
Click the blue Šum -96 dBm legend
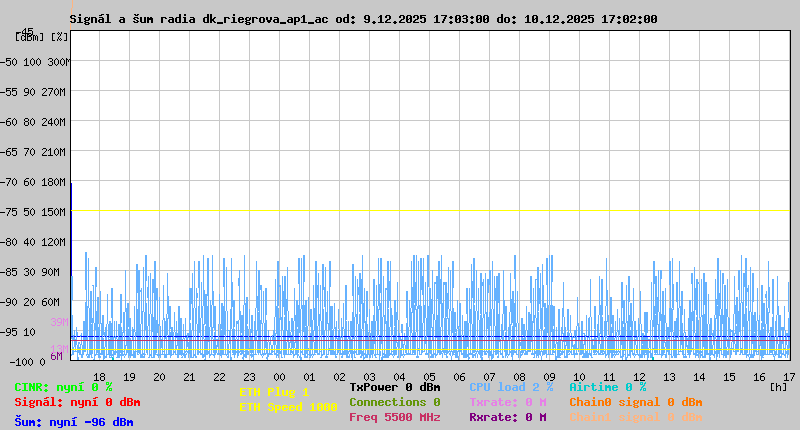(x=74, y=422)
